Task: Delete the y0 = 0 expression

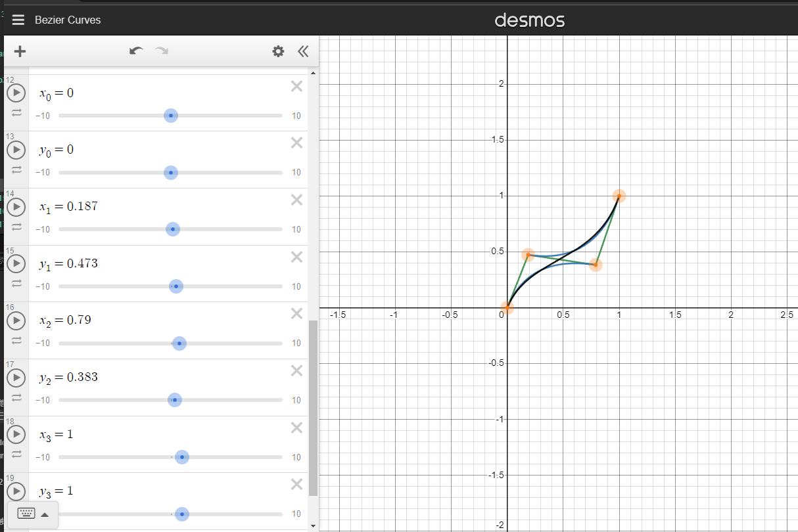Action: click(x=296, y=143)
